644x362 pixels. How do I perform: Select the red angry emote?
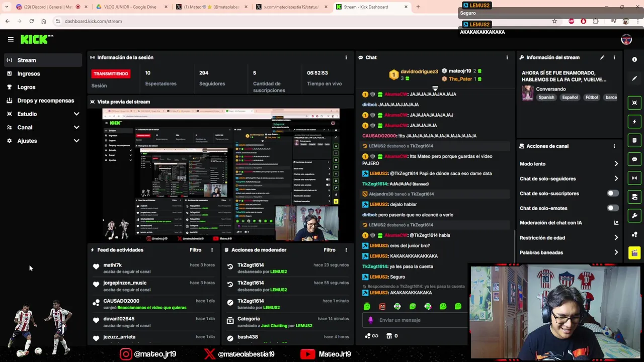(382, 306)
